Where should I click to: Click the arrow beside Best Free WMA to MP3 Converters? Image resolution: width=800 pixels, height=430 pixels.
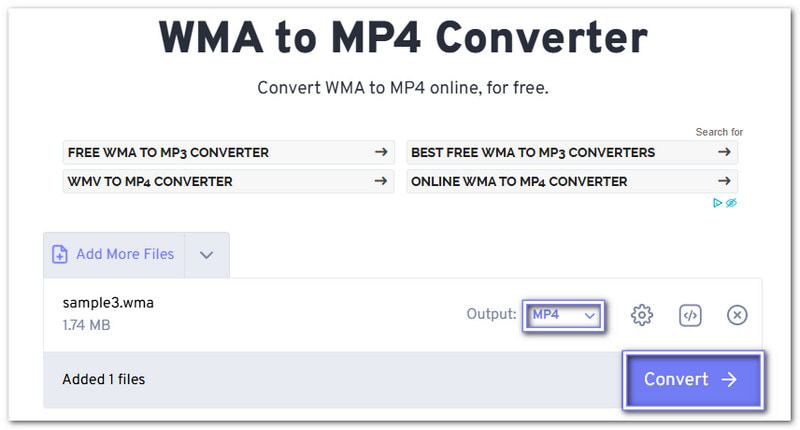point(724,153)
